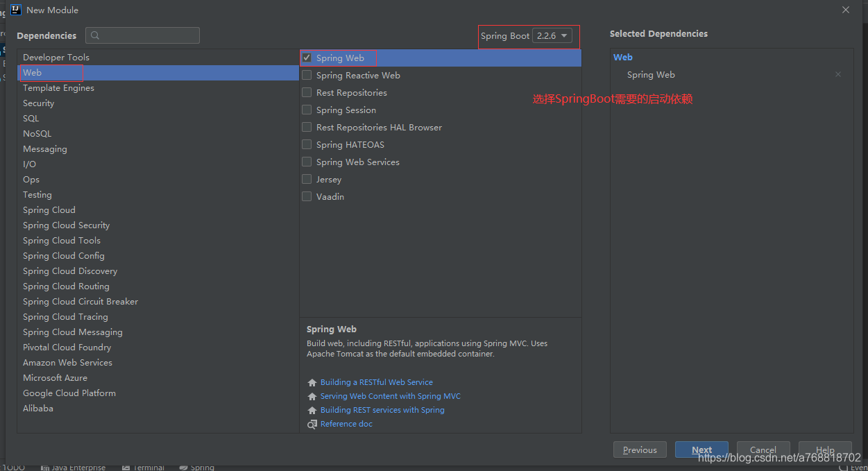Image resolution: width=868 pixels, height=471 pixels.
Task: Open the Terminal tool window tab
Action: 144,468
